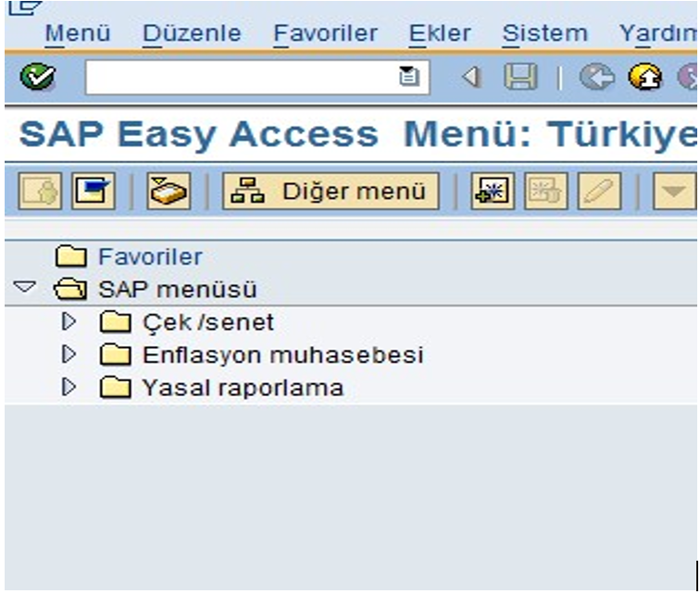Click the move favorites down arrow
The width and height of the screenshot is (700, 594).
point(674,191)
